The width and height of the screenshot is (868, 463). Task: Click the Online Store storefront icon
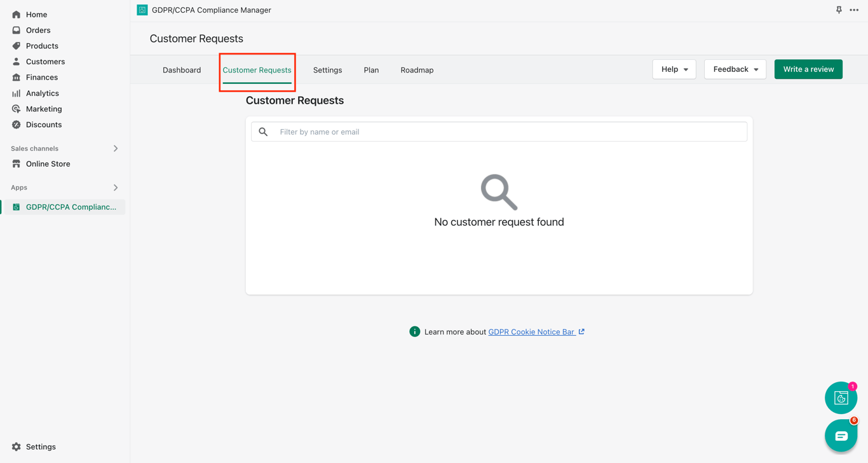[x=17, y=164]
